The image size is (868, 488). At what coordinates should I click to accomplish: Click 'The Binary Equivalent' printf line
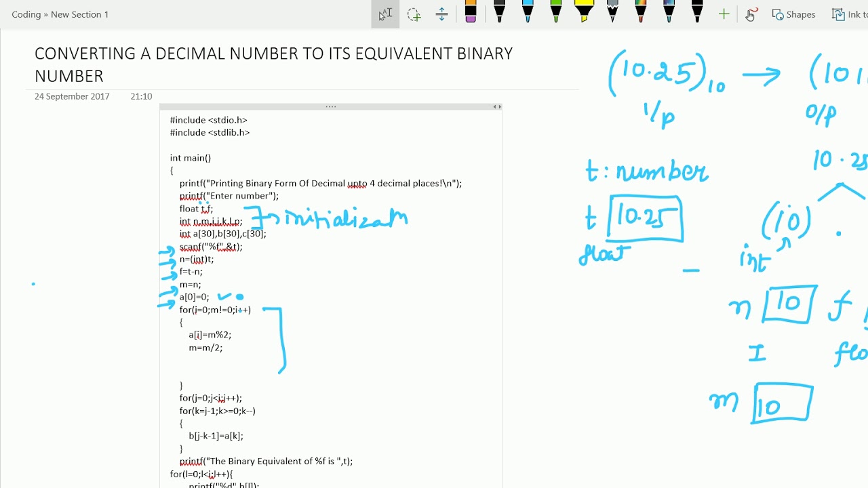coord(266,462)
